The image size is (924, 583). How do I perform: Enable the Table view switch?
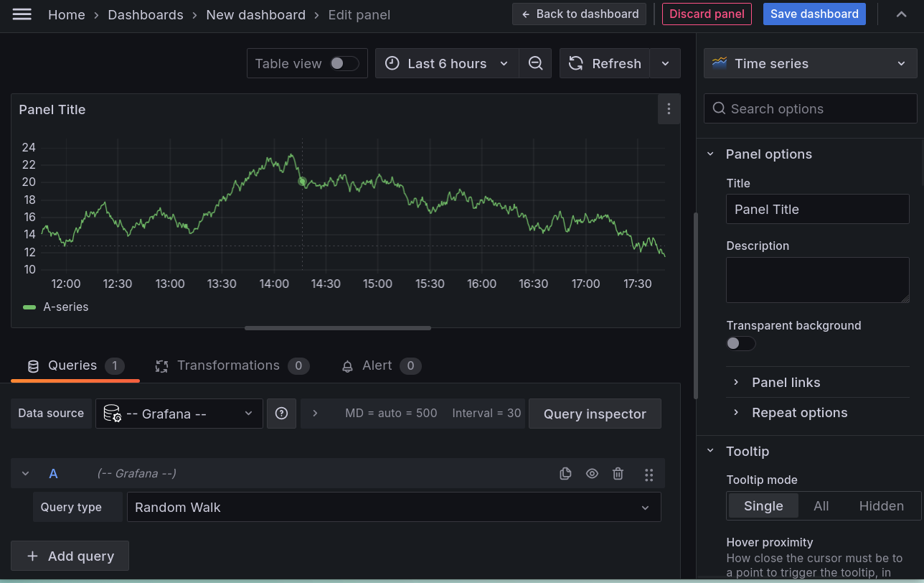coord(344,63)
